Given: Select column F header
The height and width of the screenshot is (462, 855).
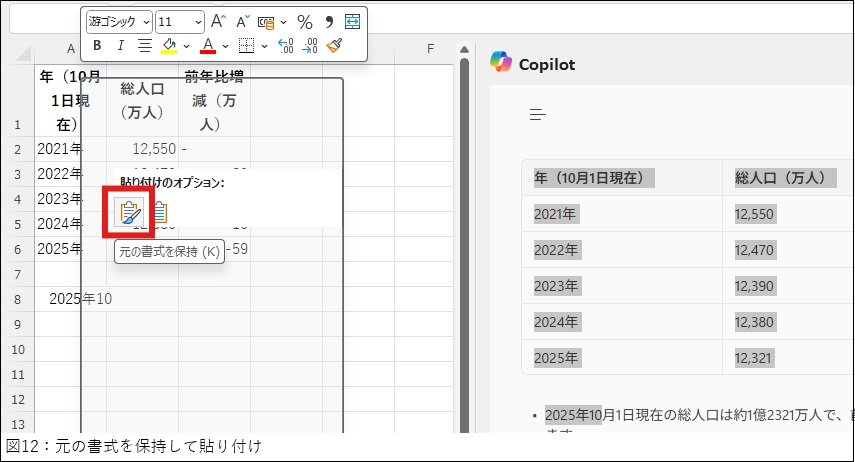Looking at the screenshot, I should click(x=428, y=49).
